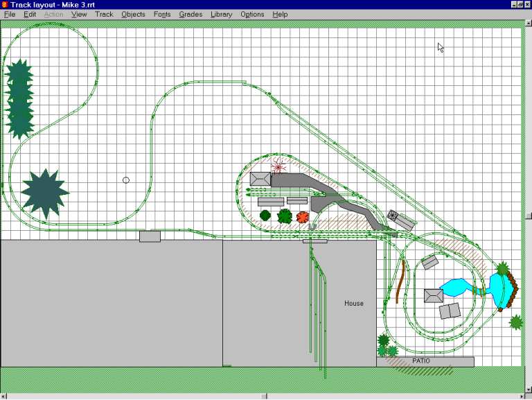Image resolution: width=532 pixels, height=400 pixels.
Task: Select the tall spiky tree cluster at left
Action: coord(19,99)
